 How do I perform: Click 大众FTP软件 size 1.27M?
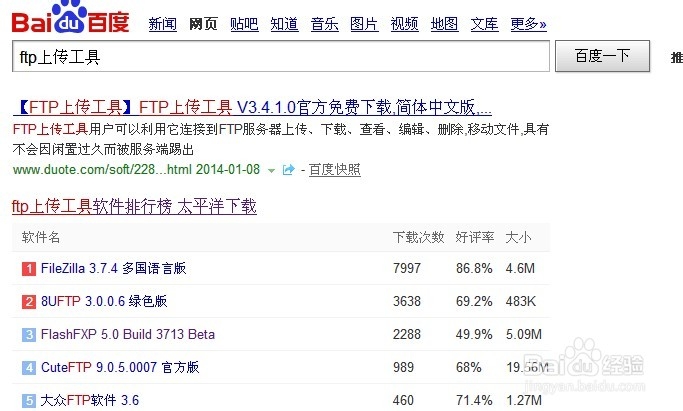click(x=524, y=400)
